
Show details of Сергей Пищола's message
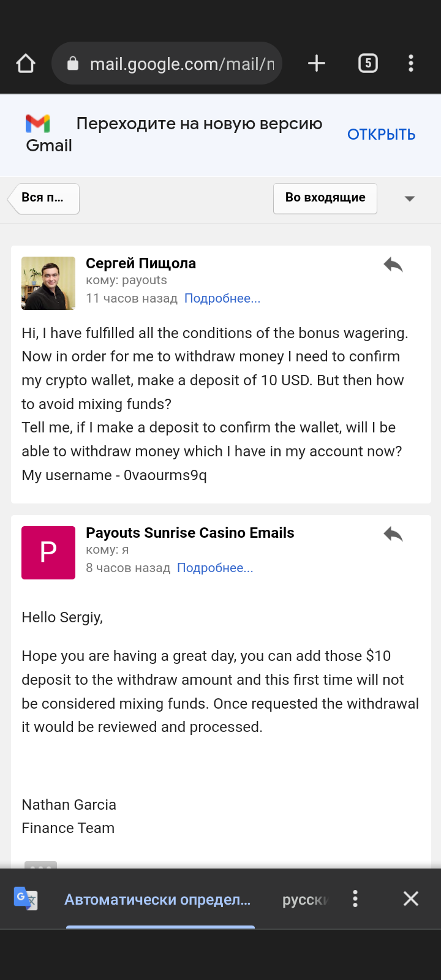point(222,298)
